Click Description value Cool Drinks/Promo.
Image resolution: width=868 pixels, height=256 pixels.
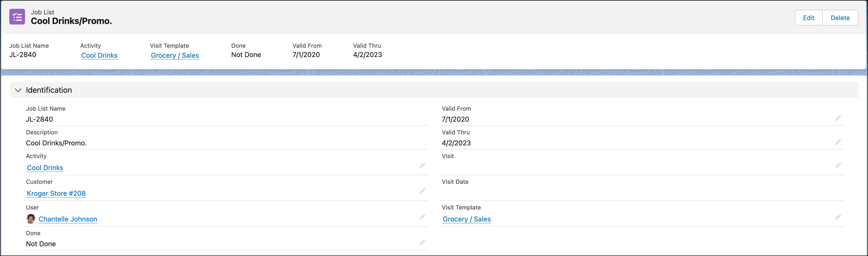click(56, 143)
